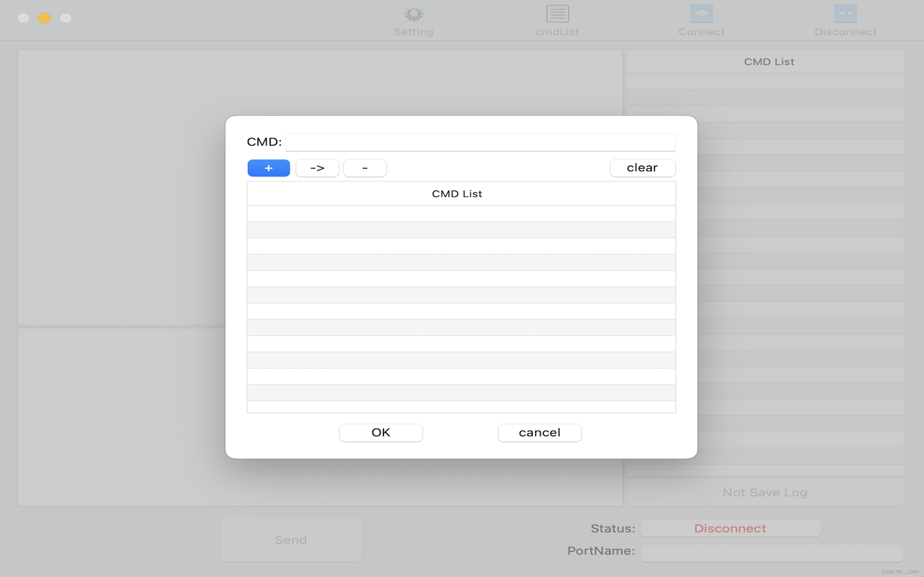Click cancel to dismiss dialog
Image resolution: width=924 pixels, height=577 pixels.
(x=540, y=432)
